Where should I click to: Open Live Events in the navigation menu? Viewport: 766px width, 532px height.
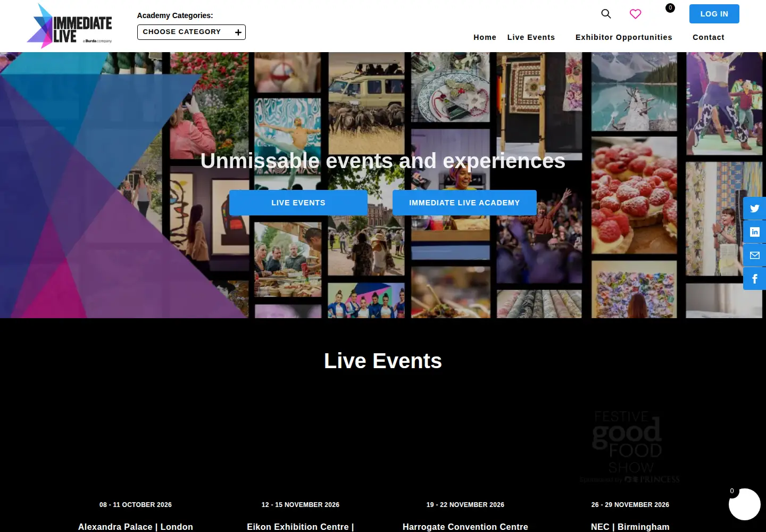point(531,37)
